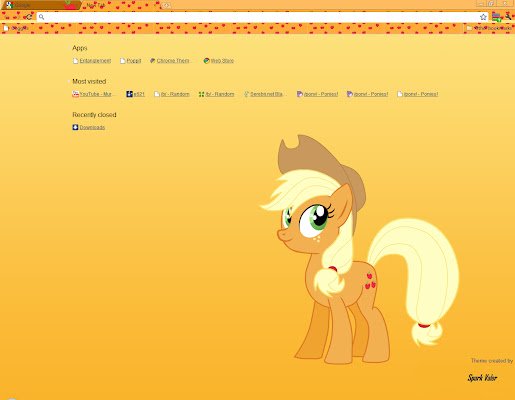Viewport: 515px width, 400px height.
Task: Click the e621 blue favicon
Action: coord(129,94)
